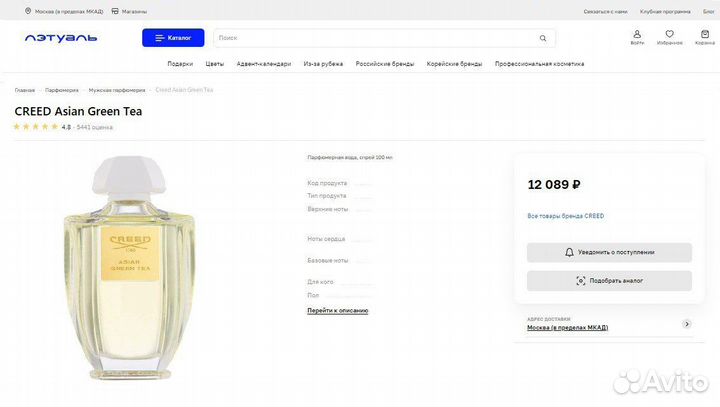Open the Профессиональная косметика category
720x407 pixels.
539,64
